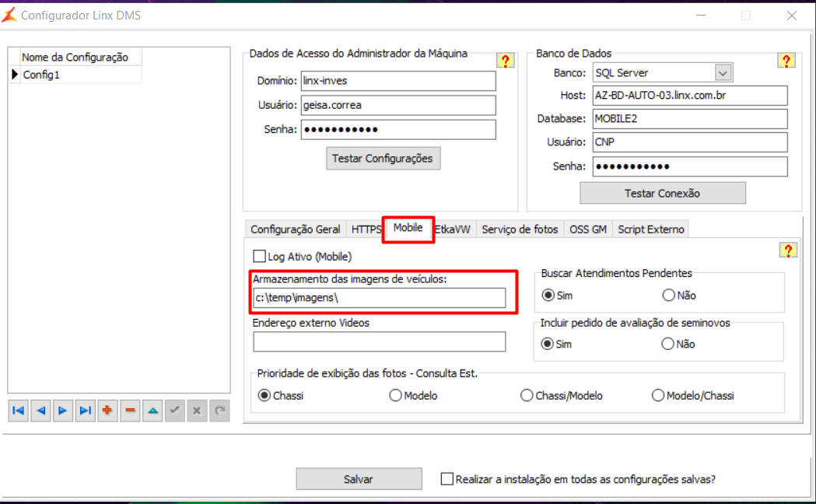Click Endereço externo Videos field
The height and width of the screenshot is (504, 816).
[x=380, y=341]
